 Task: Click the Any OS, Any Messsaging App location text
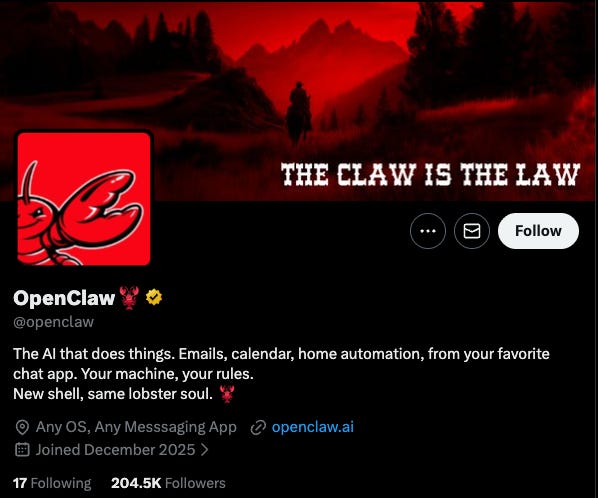pos(136,427)
